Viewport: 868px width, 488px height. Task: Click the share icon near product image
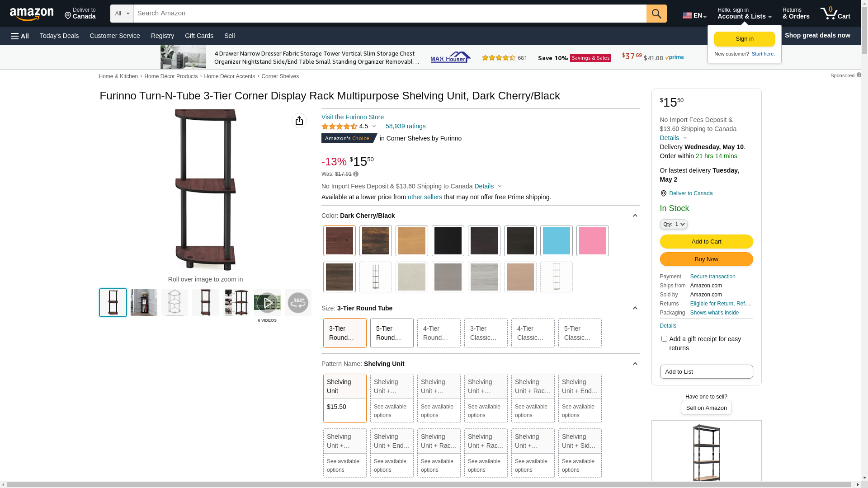(299, 121)
